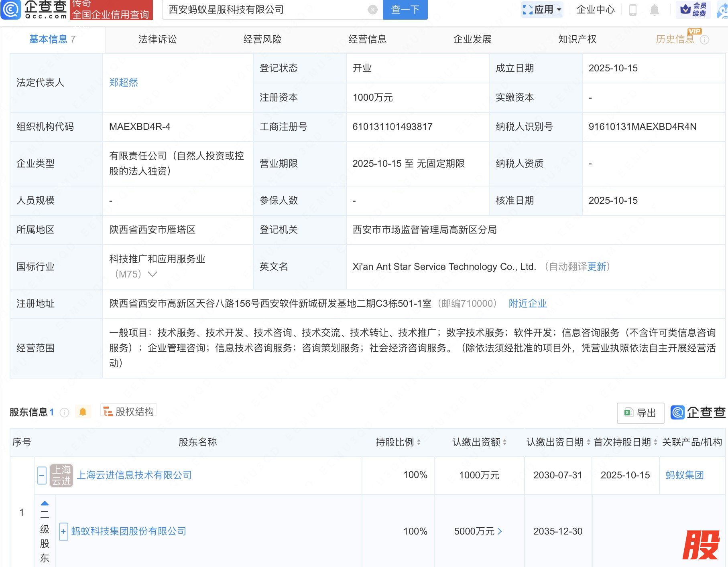
Task: Switch to the 知识产权 tab
Action: (x=577, y=39)
